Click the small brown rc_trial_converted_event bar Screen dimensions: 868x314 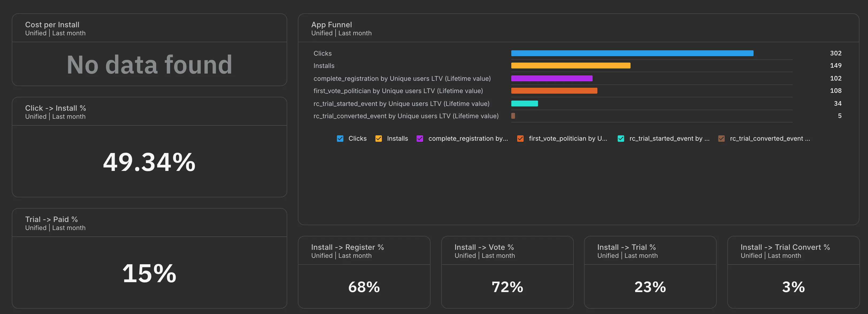pyautogui.click(x=513, y=116)
